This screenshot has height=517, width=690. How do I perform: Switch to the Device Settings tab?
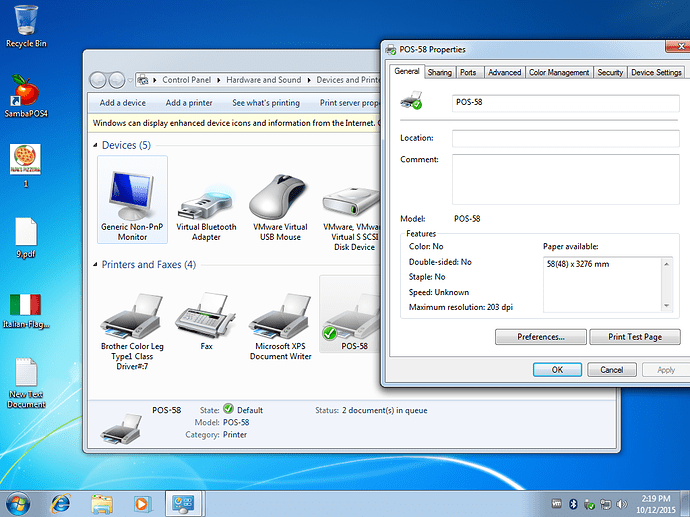[656, 73]
